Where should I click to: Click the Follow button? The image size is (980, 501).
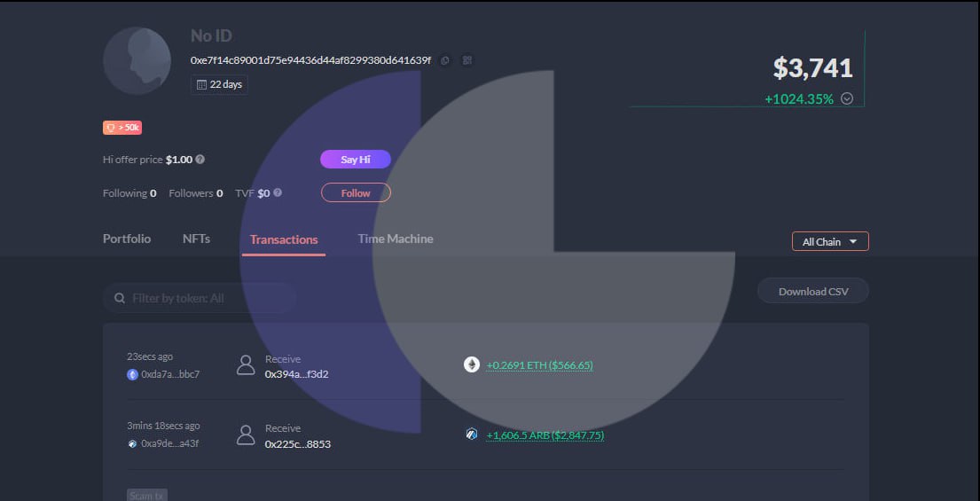coord(356,192)
